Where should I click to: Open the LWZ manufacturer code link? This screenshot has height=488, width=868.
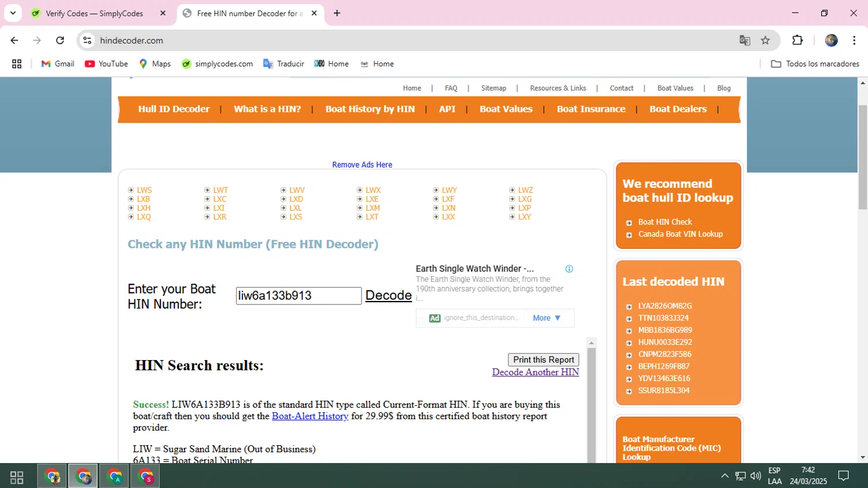coord(525,190)
